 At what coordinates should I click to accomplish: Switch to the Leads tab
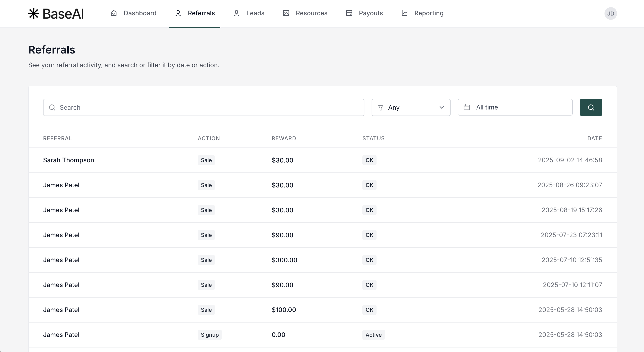point(255,13)
